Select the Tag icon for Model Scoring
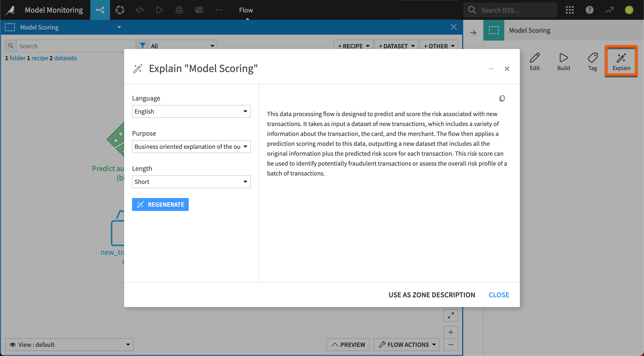This screenshot has width=644, height=356. [593, 61]
